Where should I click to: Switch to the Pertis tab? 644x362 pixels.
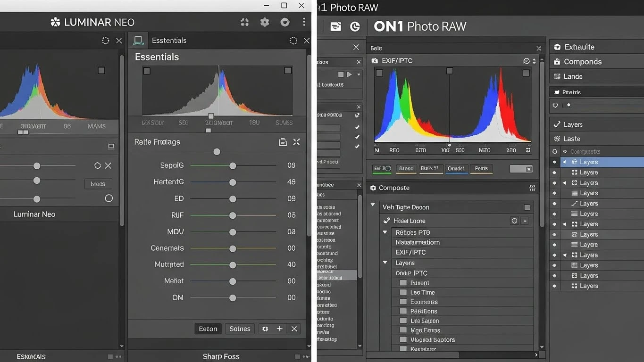[481, 168]
